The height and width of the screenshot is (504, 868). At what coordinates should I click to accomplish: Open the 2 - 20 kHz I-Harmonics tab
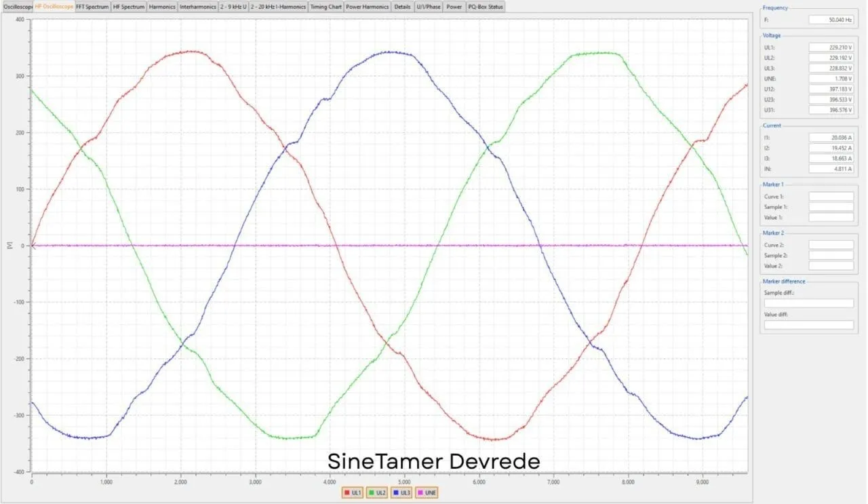point(278,7)
